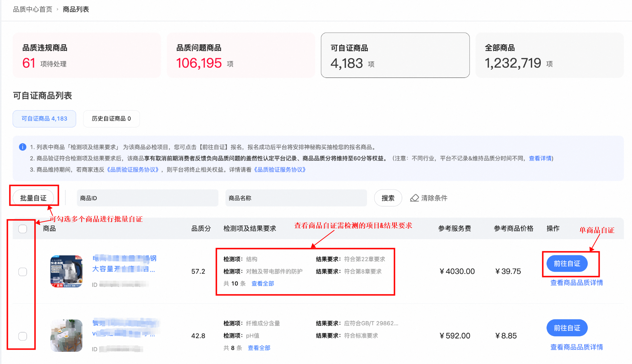632x364 pixels.
Task: Click the eraser icon beside 清除条件
Action: pyautogui.click(x=414, y=198)
